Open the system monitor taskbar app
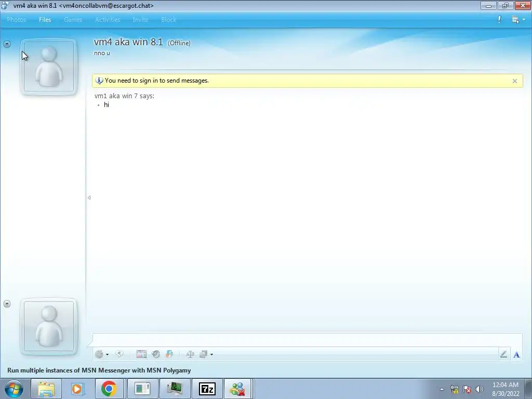This screenshot has height=399, width=532. click(175, 389)
